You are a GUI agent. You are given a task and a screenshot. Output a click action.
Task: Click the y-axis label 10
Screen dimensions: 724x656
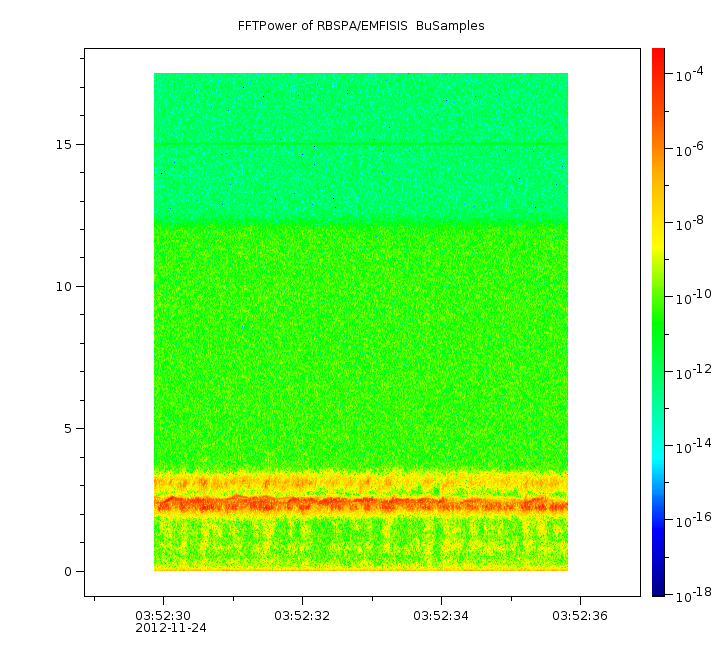point(64,287)
